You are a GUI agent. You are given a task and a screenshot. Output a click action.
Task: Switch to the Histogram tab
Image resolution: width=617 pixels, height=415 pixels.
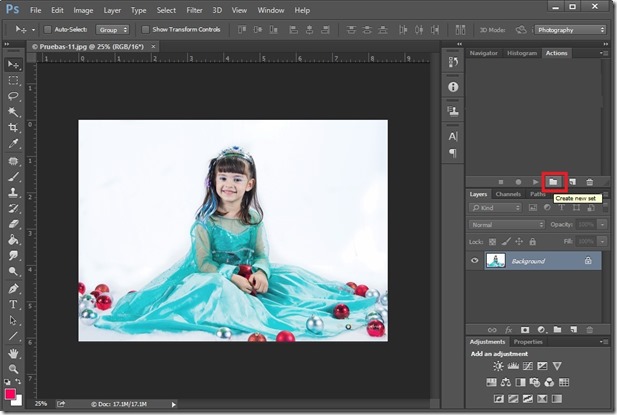point(522,53)
